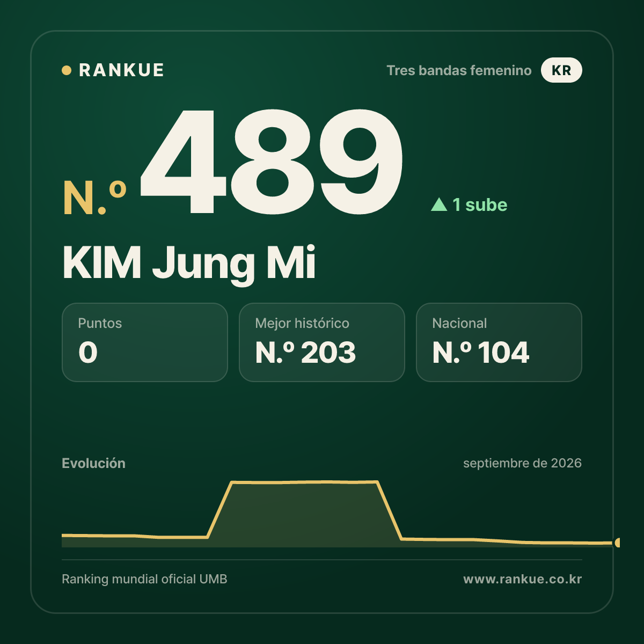The height and width of the screenshot is (644, 644).
Task: Click the RANKUE logo text
Action: coord(121,70)
